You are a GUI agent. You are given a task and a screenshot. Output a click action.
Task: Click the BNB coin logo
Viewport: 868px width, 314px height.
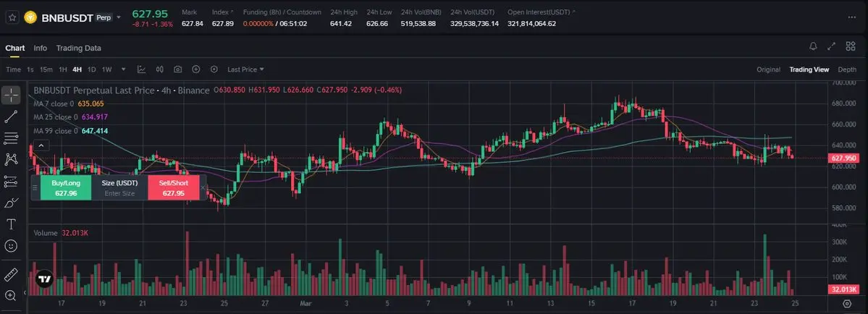click(30, 17)
